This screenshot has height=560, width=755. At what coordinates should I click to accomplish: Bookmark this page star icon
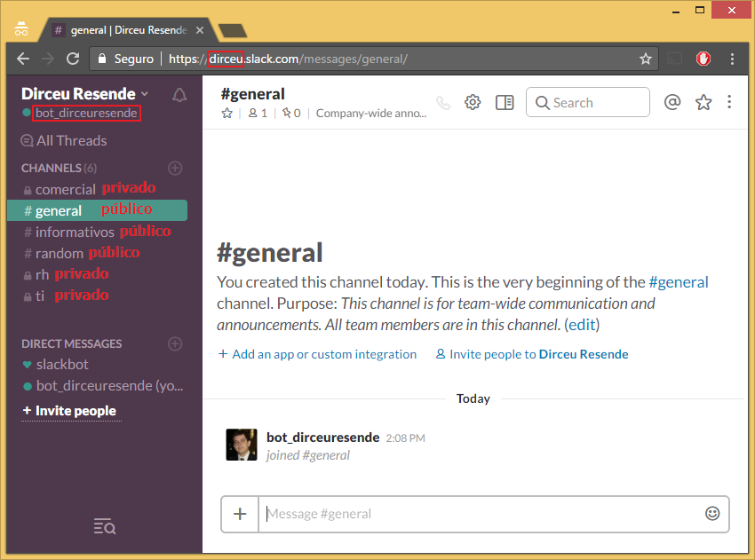(x=645, y=59)
